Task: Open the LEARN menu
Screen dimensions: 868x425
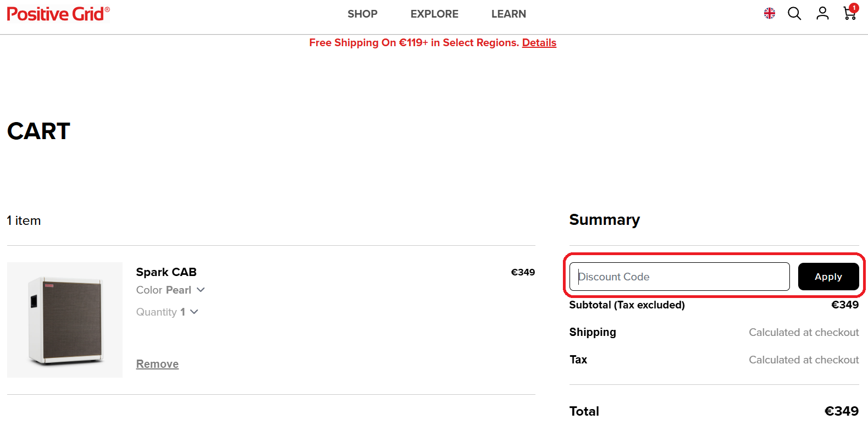Action: tap(508, 14)
